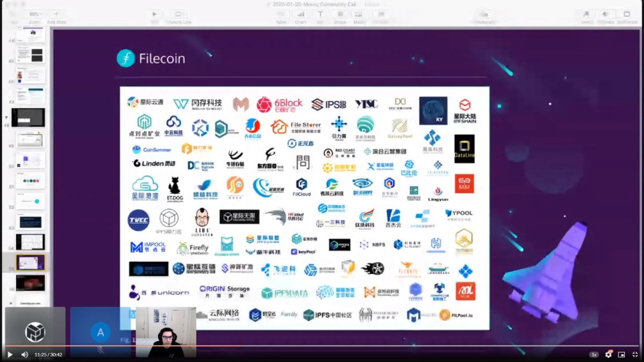Open the 1x playback speed menu
Screen dimensions: 644x362
(x=594, y=355)
